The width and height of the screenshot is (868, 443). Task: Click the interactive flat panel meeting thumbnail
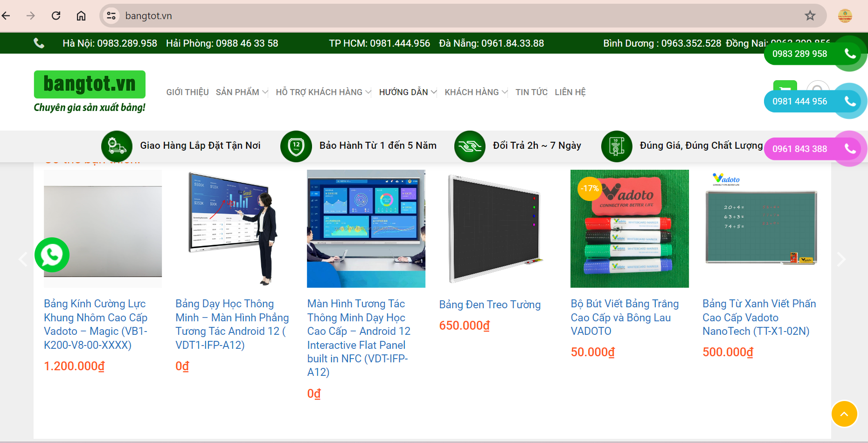coord(366,228)
